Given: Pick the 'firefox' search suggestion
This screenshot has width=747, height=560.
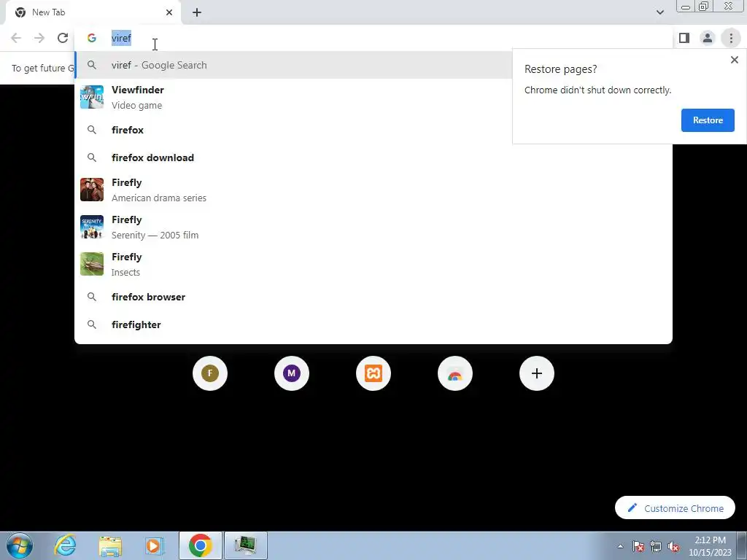Looking at the screenshot, I should [294, 130].
